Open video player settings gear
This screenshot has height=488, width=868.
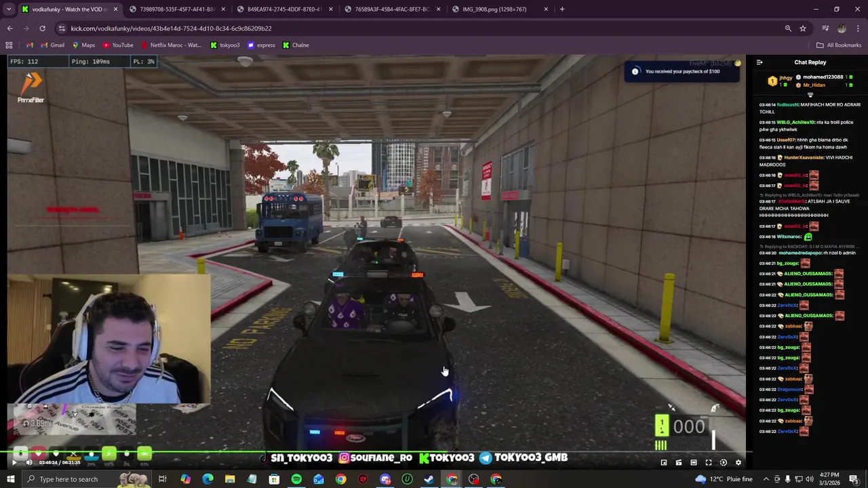[x=738, y=463]
